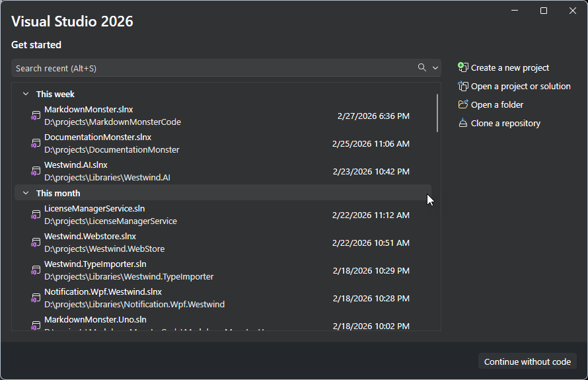Click the date 2/18/2026 10:02 PM

[371, 326]
